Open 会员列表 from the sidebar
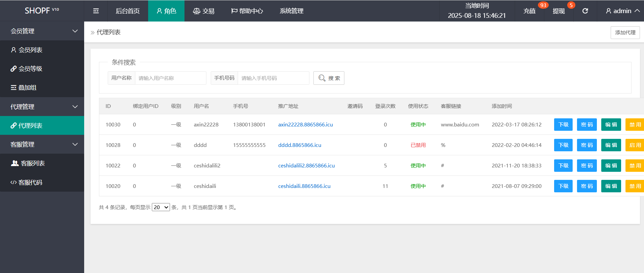 [30, 50]
